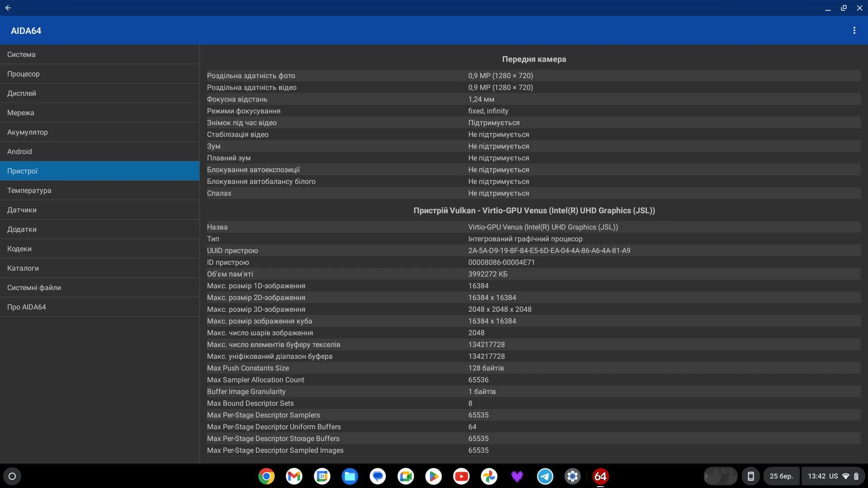The width and height of the screenshot is (868, 488).
Task: Click the hidden notification pill in the tray
Action: click(x=721, y=476)
